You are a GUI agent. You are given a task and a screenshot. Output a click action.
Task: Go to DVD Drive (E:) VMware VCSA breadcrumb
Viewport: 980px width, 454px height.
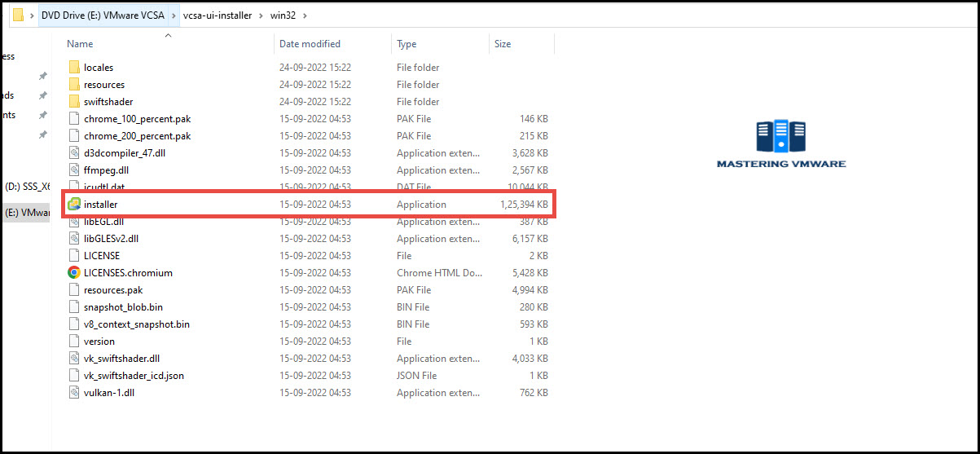click(x=104, y=15)
